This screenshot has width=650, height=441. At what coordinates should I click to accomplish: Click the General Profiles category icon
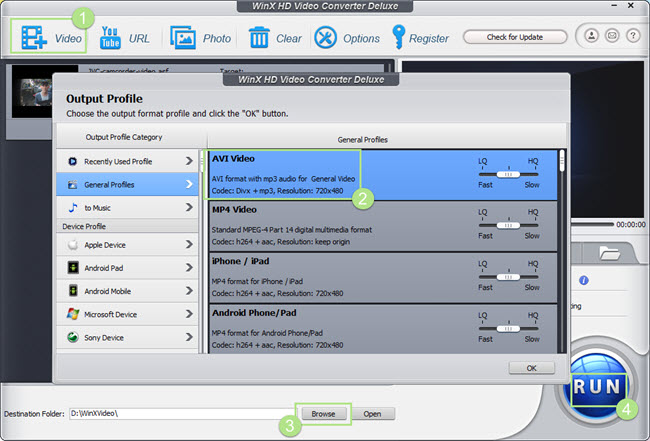point(73,184)
